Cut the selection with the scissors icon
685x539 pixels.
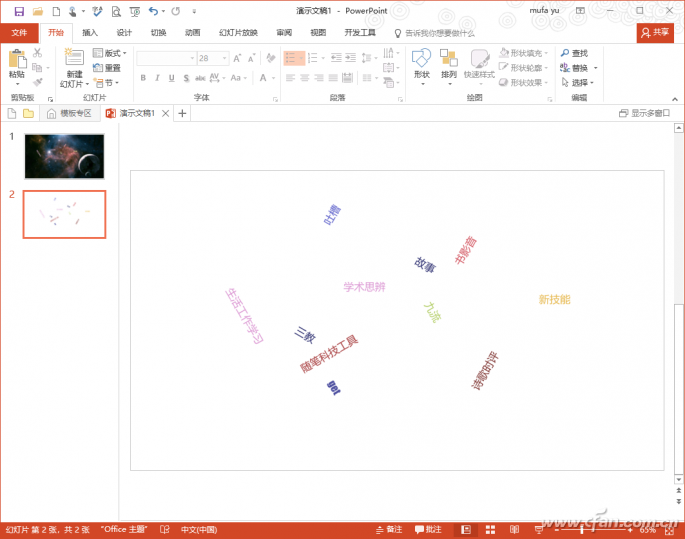(38, 53)
